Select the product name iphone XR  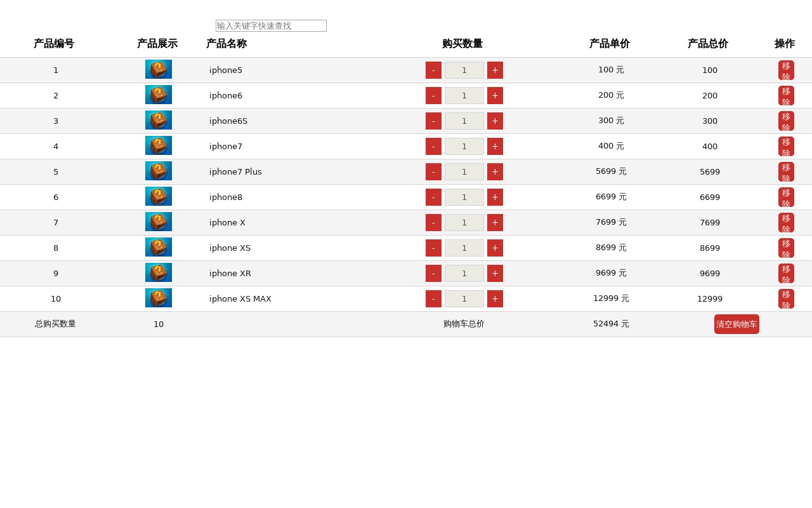(x=230, y=273)
